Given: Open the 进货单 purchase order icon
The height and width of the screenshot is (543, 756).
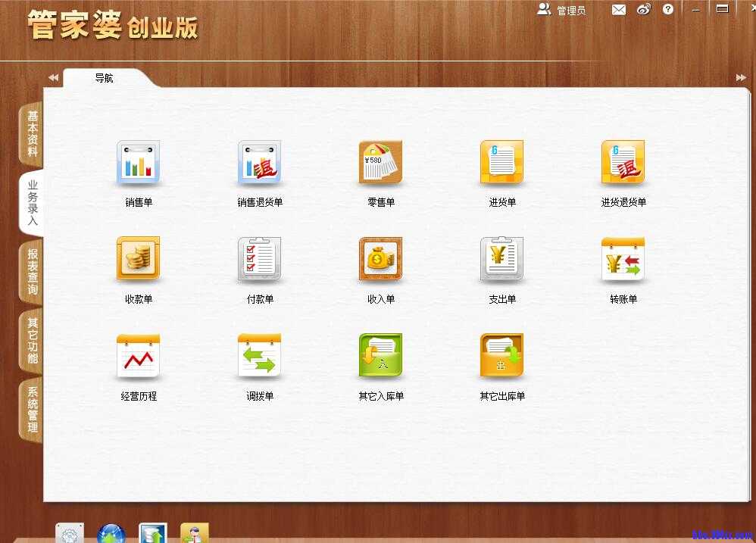Looking at the screenshot, I should (x=501, y=163).
